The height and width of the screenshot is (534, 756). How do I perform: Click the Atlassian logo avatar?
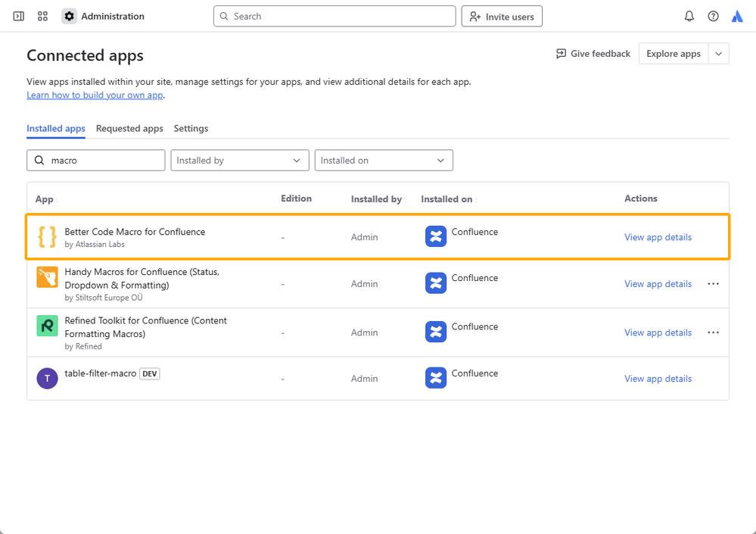tap(737, 16)
